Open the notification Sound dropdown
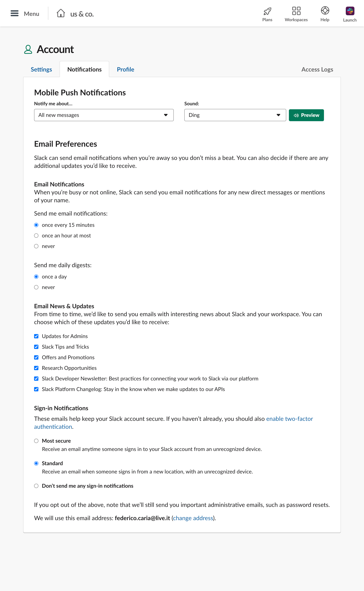This screenshot has width=364, height=591. 235,115
